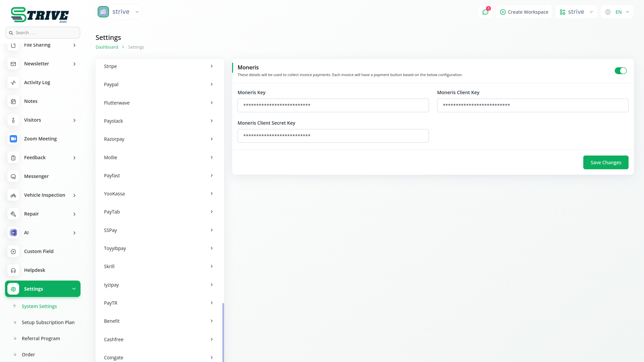This screenshot has height=362, width=644.
Task: Click the Dashboard breadcrumb link
Action: pyautogui.click(x=107, y=47)
